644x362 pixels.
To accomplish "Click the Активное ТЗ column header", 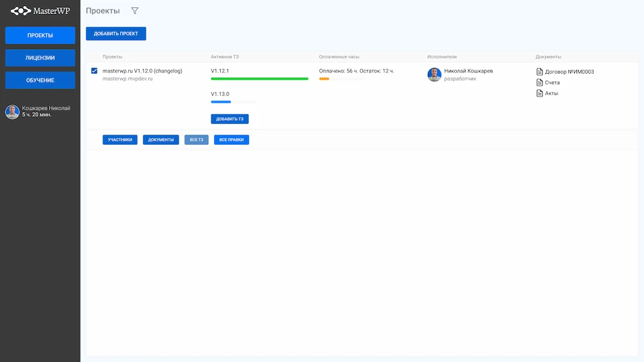I will pos(225,56).
